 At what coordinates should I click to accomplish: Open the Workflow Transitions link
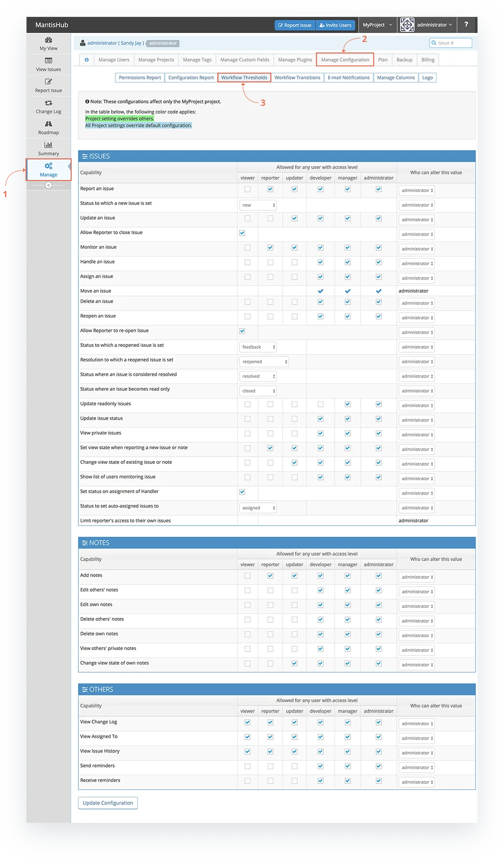point(297,77)
